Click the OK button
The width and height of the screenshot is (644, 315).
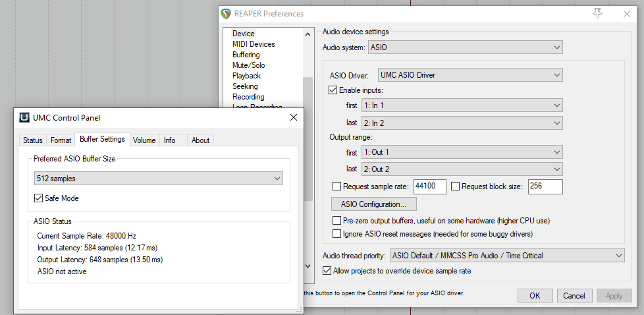[535, 296]
